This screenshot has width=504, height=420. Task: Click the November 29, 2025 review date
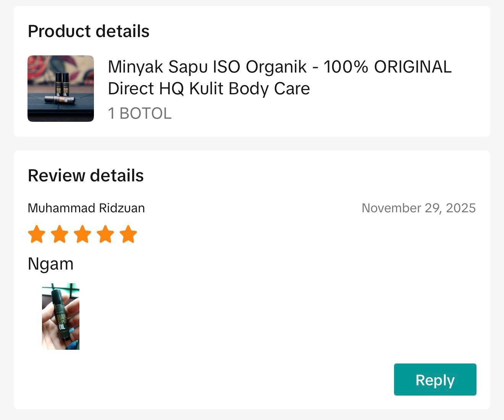[x=418, y=208]
